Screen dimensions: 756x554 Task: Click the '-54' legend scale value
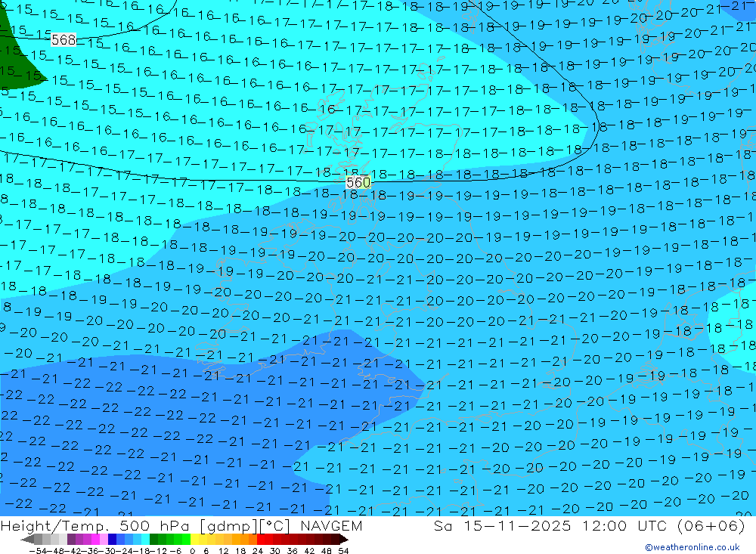pyautogui.click(x=38, y=551)
